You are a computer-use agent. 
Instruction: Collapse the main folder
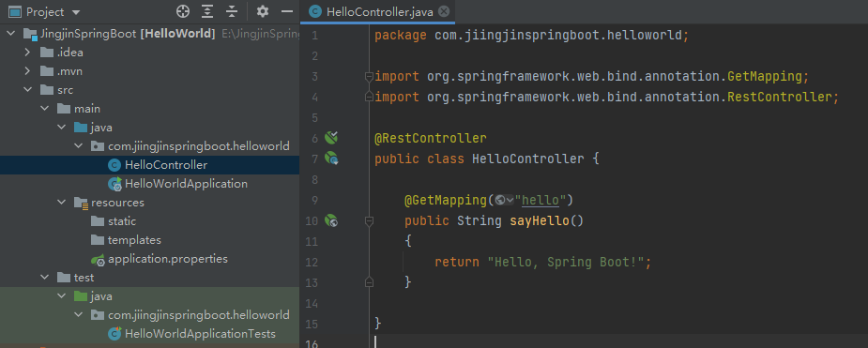click(x=44, y=109)
